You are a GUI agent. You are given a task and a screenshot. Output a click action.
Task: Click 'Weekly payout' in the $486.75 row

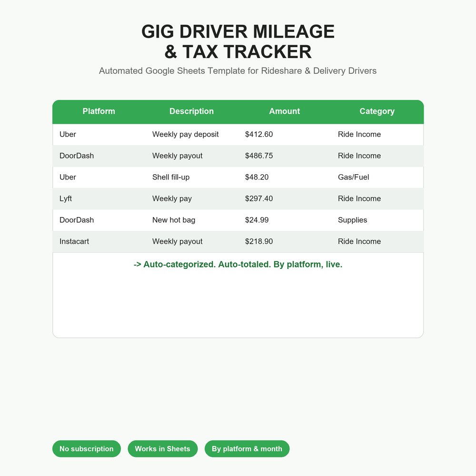[x=177, y=156]
